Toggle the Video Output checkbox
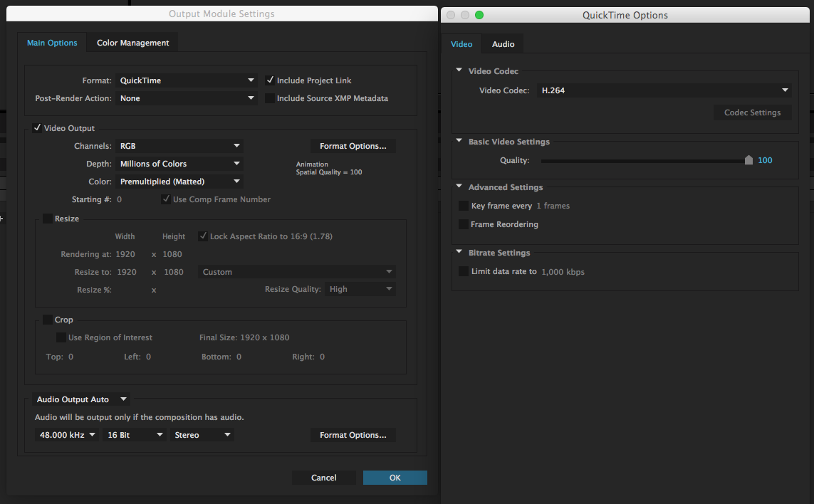The image size is (814, 504). (37, 127)
